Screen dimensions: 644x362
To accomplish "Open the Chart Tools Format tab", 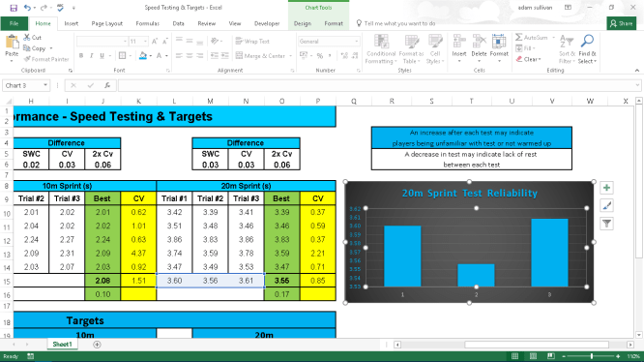I will (x=334, y=23).
